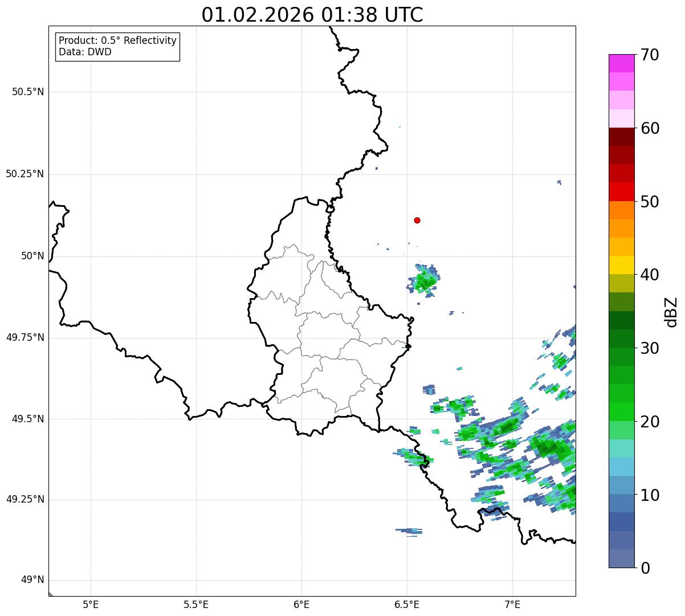Click the latitude label '49.5°N'
The width and height of the screenshot is (685, 616).
click(28, 419)
